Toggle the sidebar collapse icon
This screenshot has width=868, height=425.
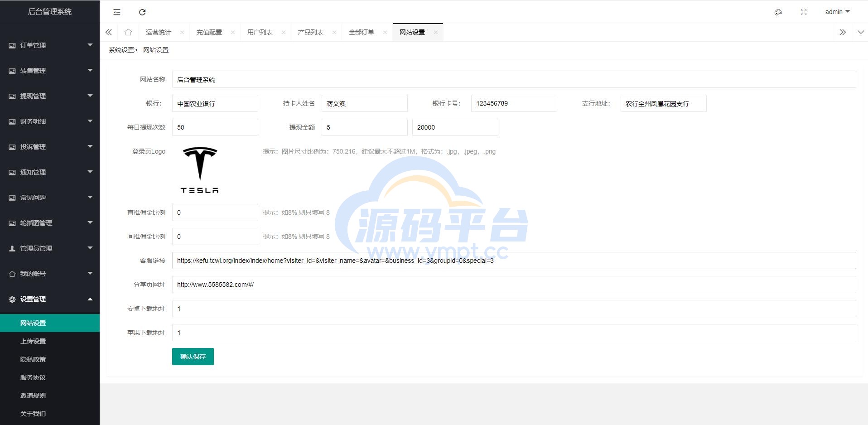[x=117, y=12]
